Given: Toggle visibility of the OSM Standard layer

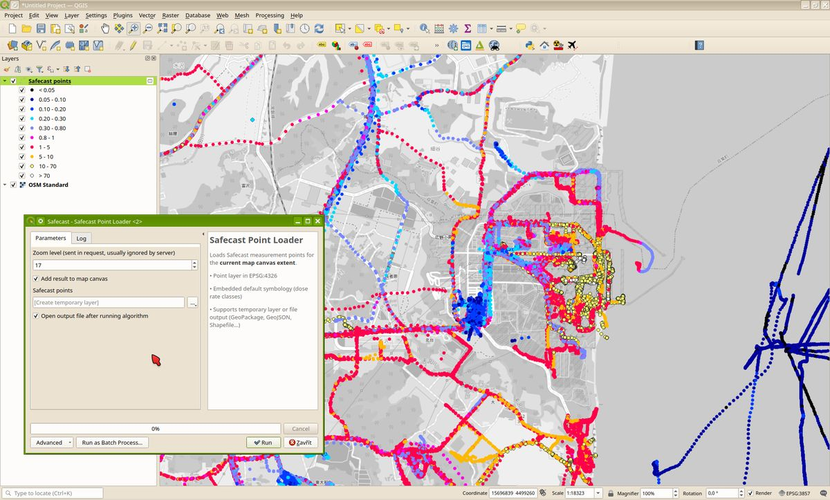Looking at the screenshot, I should tap(13, 185).
